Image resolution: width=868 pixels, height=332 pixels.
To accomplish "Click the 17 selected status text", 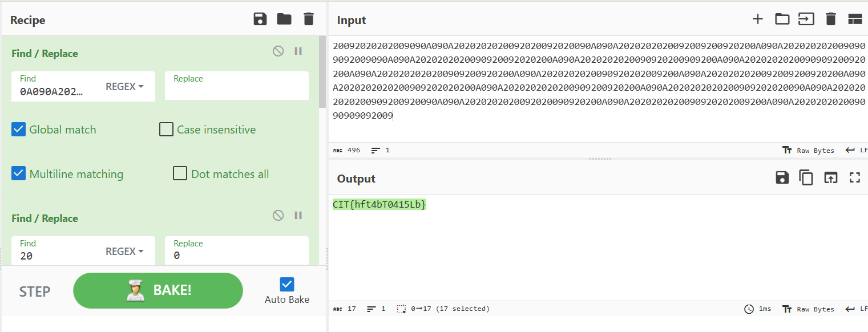I will pyautogui.click(x=443, y=309).
